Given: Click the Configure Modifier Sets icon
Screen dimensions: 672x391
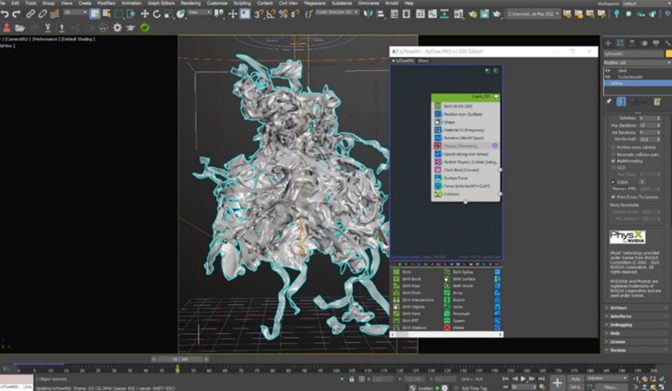Looking at the screenshot, I should click(657, 102).
